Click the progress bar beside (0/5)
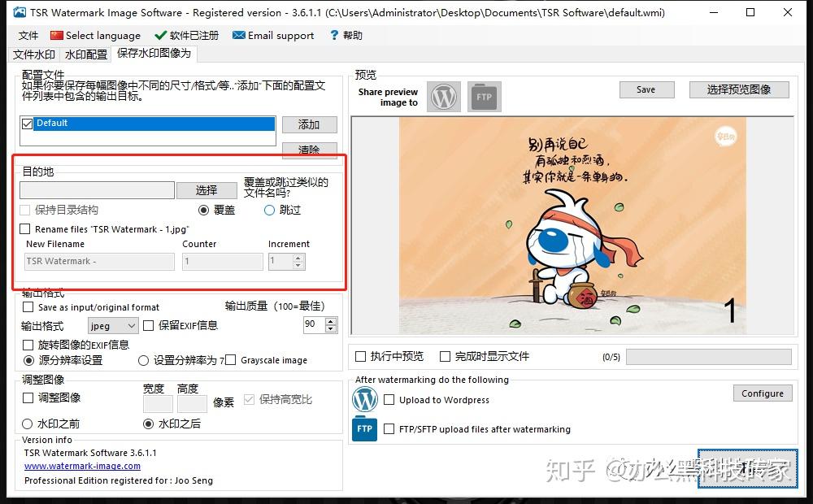The image size is (813, 504). pyautogui.click(x=709, y=357)
